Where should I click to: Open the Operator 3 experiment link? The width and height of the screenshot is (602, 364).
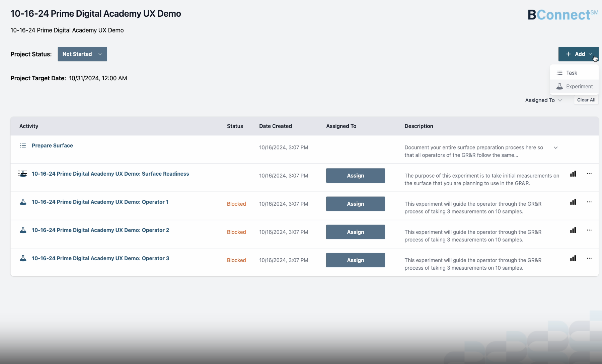point(100,258)
